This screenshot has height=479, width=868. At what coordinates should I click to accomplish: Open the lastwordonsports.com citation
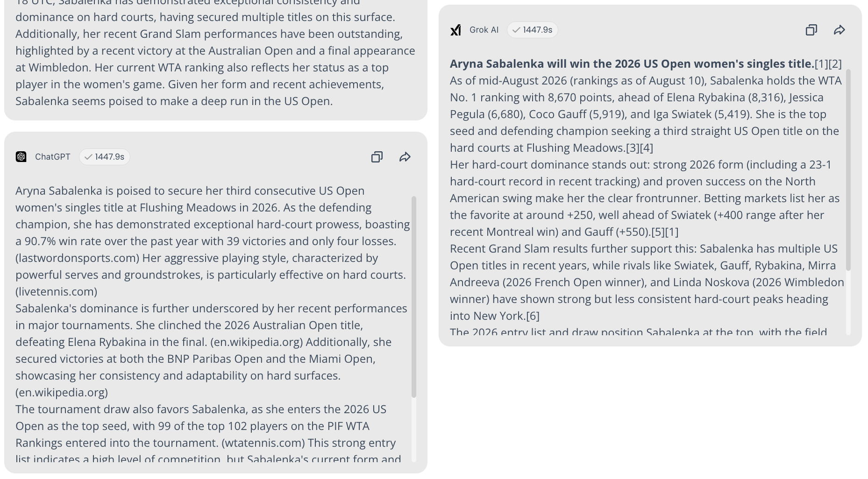pyautogui.click(x=78, y=258)
